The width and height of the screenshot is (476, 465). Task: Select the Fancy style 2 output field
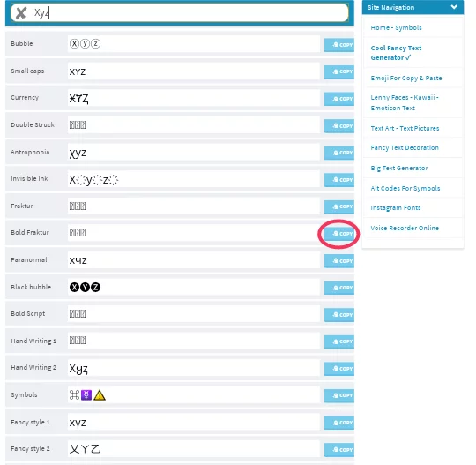(194, 449)
